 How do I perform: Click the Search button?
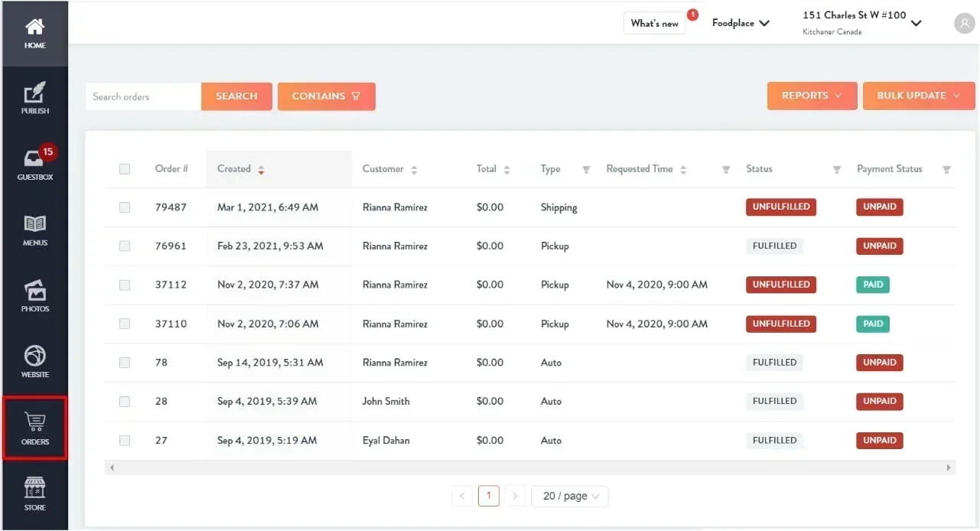[x=236, y=96]
